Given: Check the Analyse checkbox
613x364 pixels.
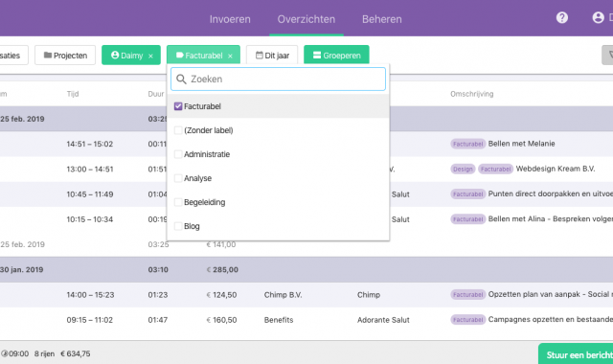Looking at the screenshot, I should (x=178, y=178).
